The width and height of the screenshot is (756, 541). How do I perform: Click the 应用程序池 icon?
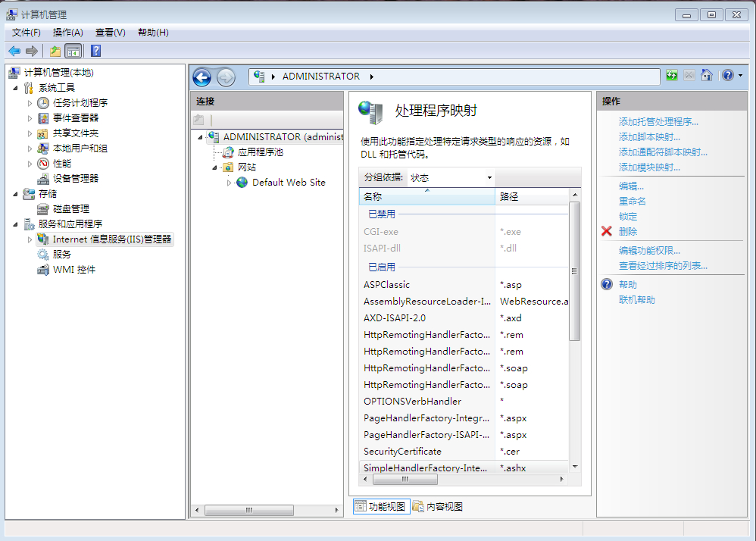[229, 152]
